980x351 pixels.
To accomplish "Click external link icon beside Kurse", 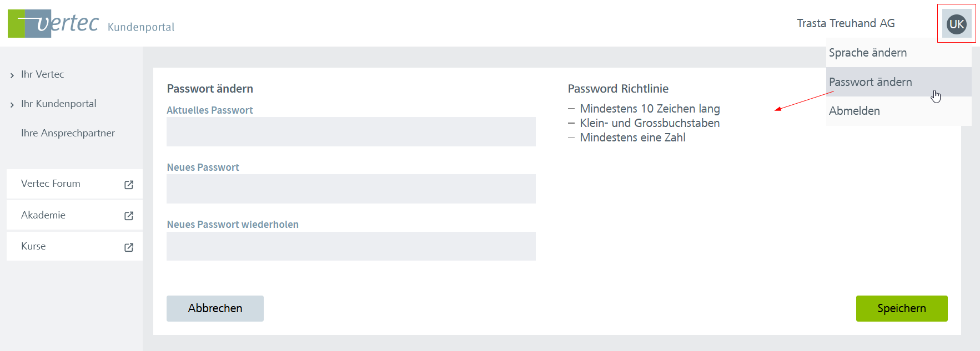I will pyautogui.click(x=129, y=247).
